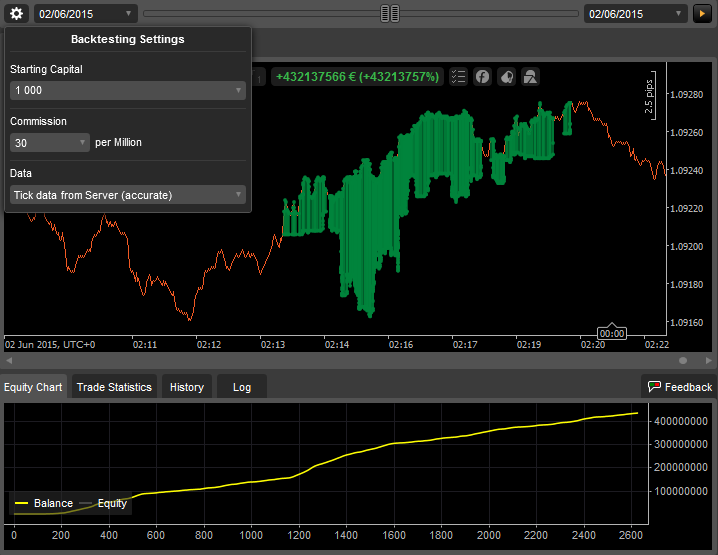Screen dimensions: 718x555
Task: Select the Equity Chart tab
Action: tap(33, 387)
